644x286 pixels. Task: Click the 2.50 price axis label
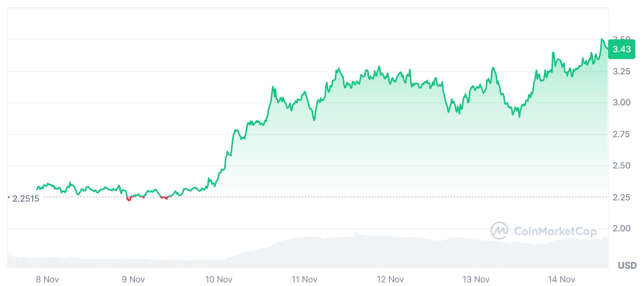pos(622,165)
